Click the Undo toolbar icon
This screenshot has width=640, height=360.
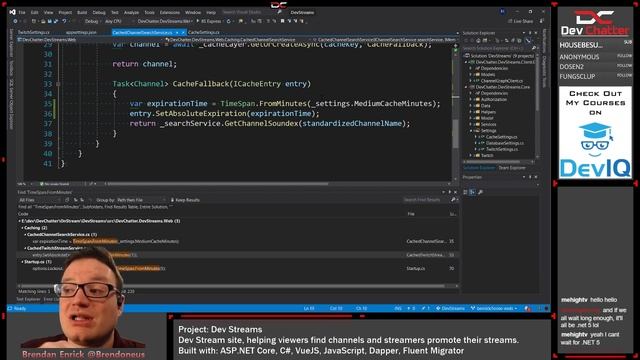tap(64, 21)
